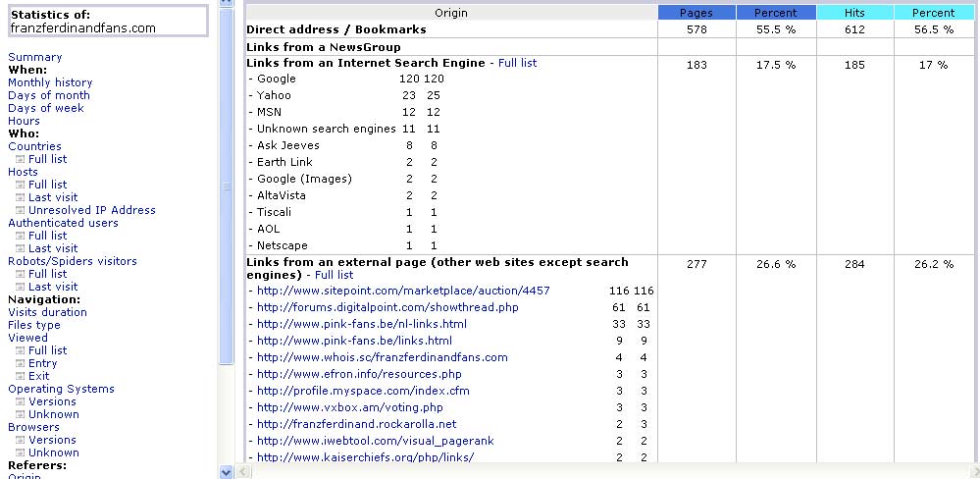This screenshot has height=479, width=980.
Task: Show Visits duration statistics
Action: point(47,312)
